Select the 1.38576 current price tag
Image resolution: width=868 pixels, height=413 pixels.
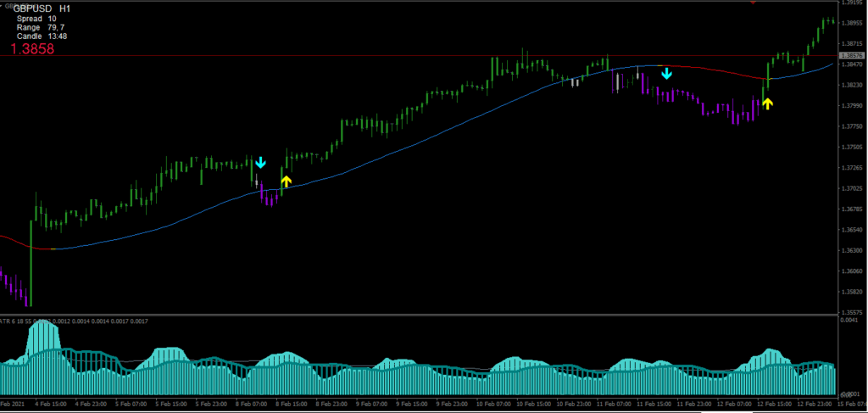point(851,55)
